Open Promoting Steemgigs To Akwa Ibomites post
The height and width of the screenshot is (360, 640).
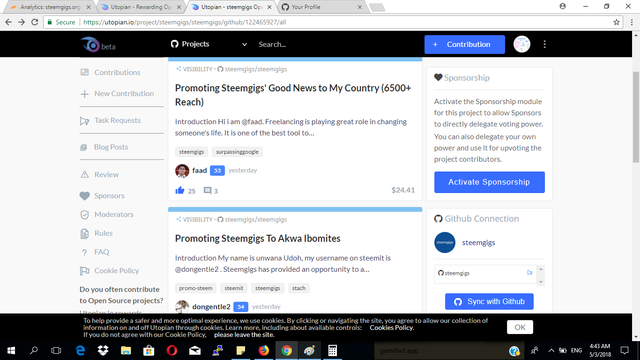[x=258, y=238]
